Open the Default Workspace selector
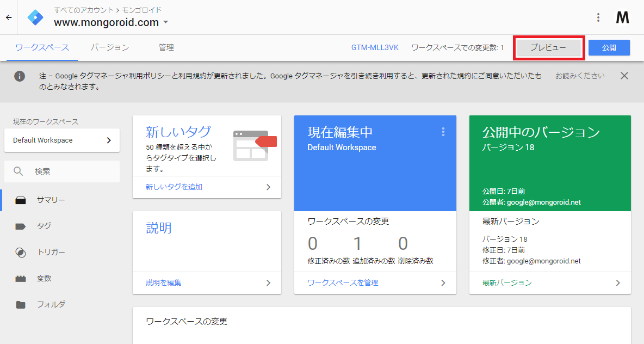This screenshot has width=644, height=344. pos(62,140)
